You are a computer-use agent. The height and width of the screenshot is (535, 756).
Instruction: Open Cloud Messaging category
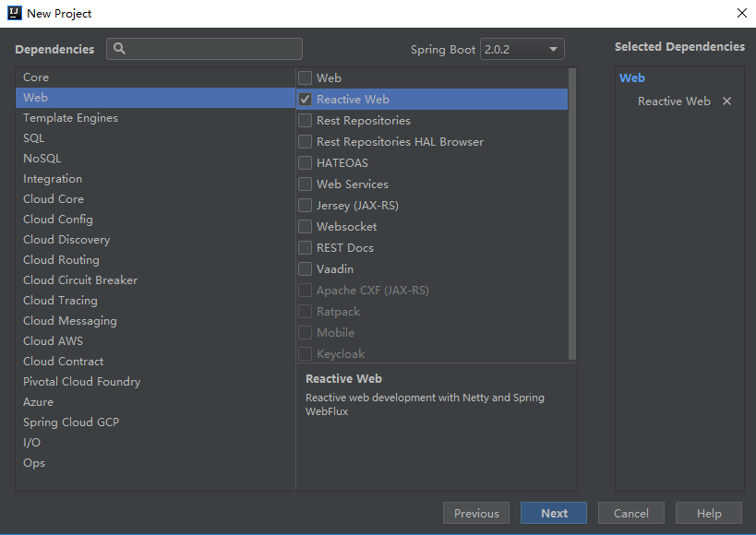[x=155, y=320]
